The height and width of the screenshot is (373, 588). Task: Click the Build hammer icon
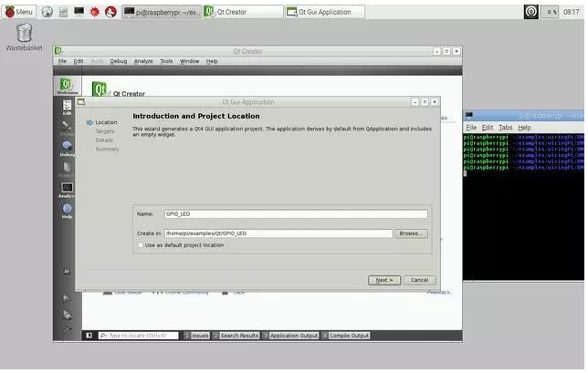pyautogui.click(x=67, y=330)
